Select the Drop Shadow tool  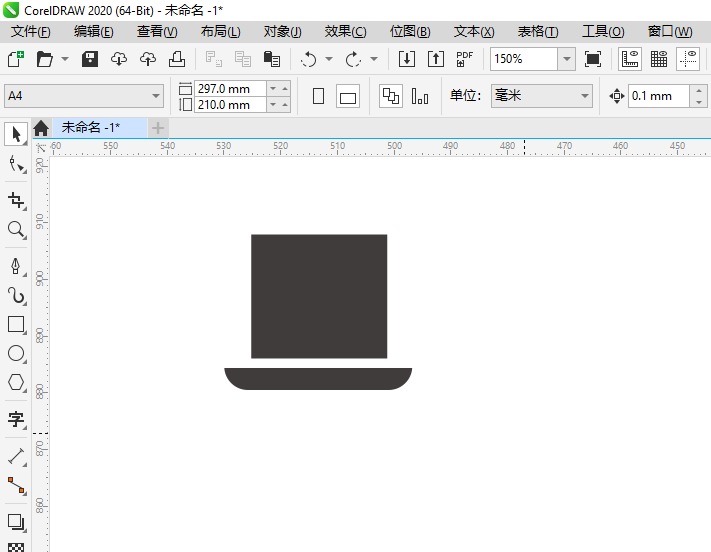[x=17, y=522]
